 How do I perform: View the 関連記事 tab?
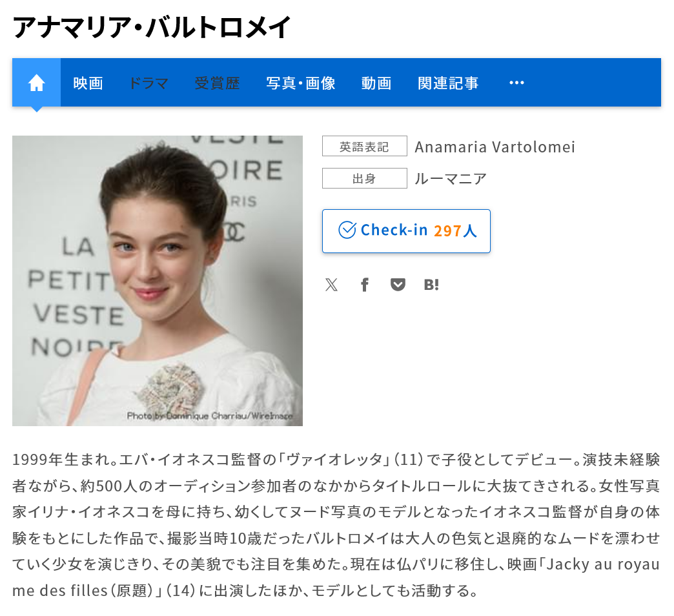pos(448,83)
